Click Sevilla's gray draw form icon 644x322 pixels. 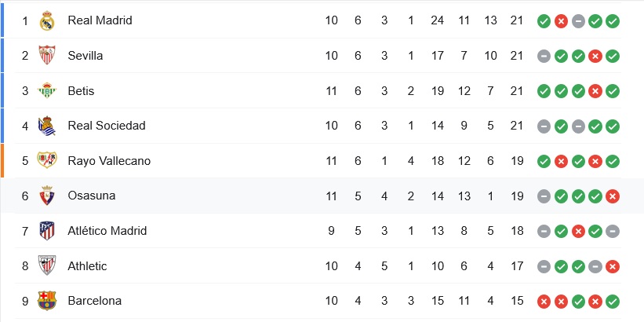click(544, 57)
